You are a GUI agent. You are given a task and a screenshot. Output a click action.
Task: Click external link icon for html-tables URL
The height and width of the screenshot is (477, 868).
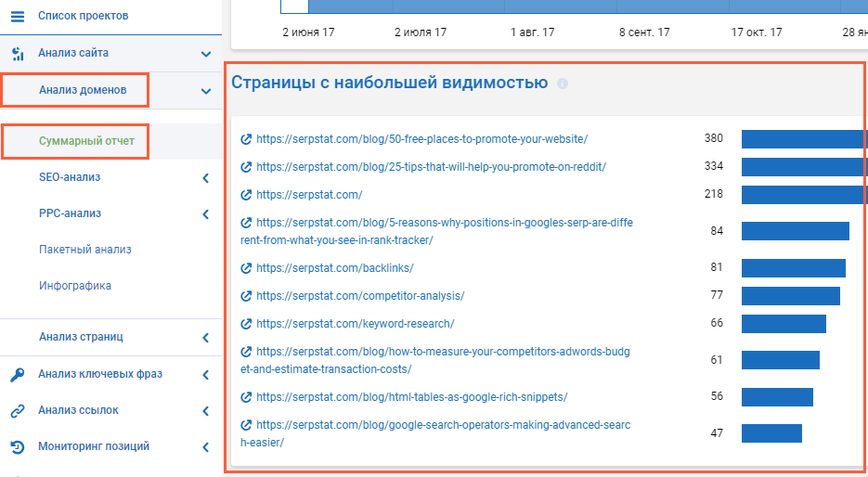click(x=246, y=397)
